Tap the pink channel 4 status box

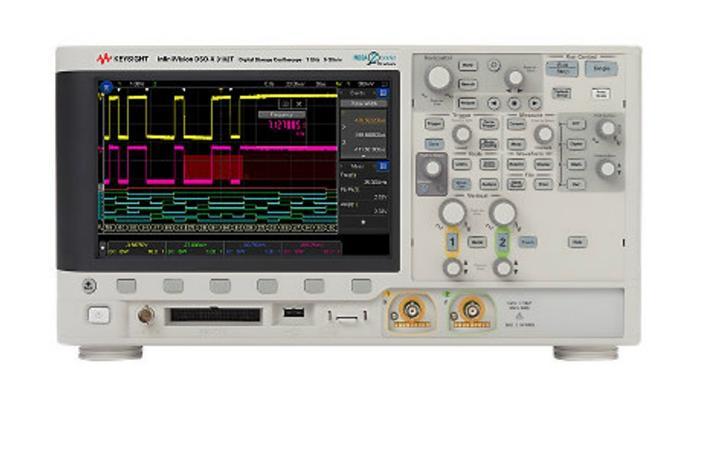pyautogui.click(x=312, y=248)
